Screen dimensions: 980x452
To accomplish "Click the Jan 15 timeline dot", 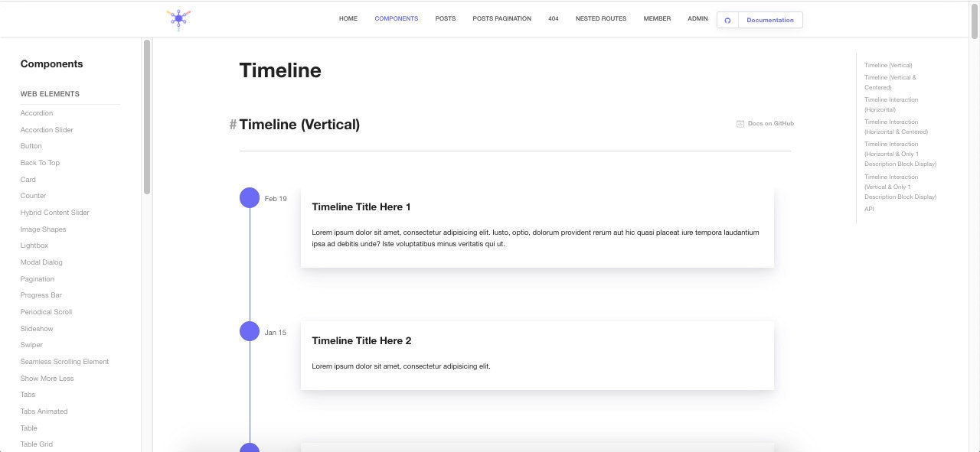I will [x=250, y=331].
